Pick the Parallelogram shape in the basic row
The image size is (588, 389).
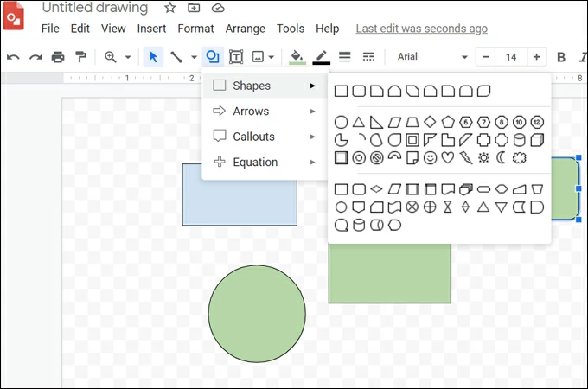[x=394, y=122]
